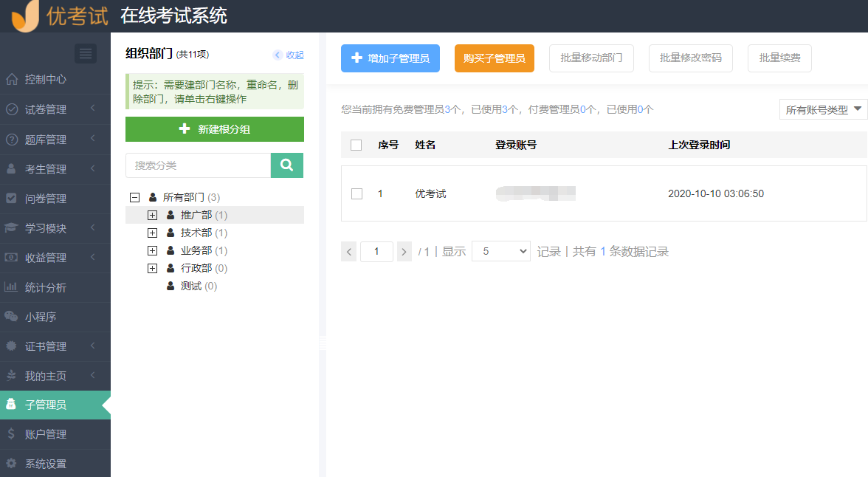The image size is (868, 477).
Task: Expand the 证书管理 submenu chevron
Action: click(92, 345)
